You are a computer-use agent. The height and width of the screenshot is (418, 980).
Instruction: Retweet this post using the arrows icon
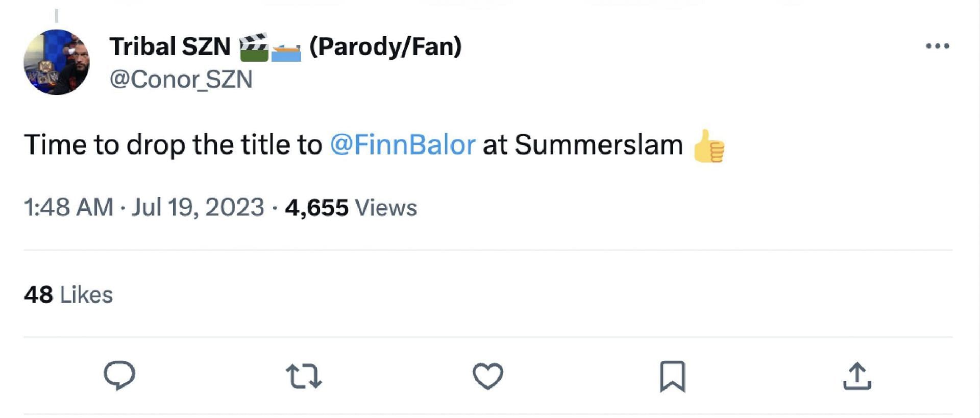pyautogui.click(x=304, y=376)
